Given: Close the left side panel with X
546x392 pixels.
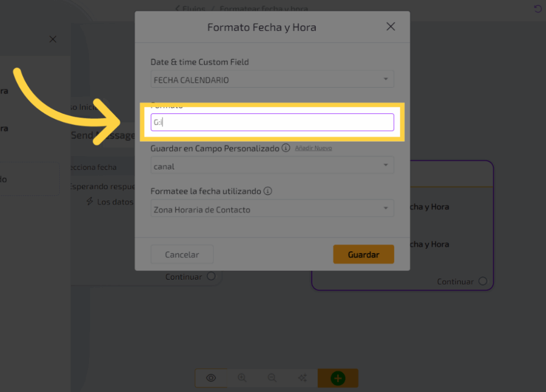Looking at the screenshot, I should (52, 39).
